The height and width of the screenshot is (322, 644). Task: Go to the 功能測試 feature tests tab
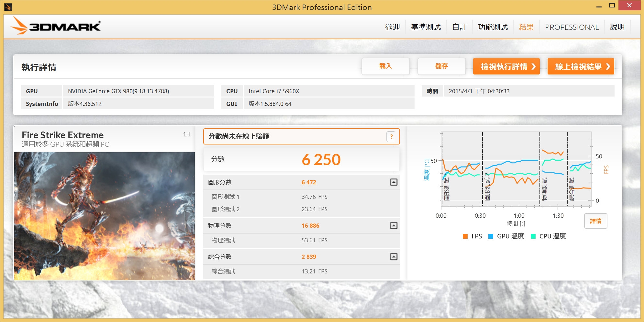click(x=493, y=27)
